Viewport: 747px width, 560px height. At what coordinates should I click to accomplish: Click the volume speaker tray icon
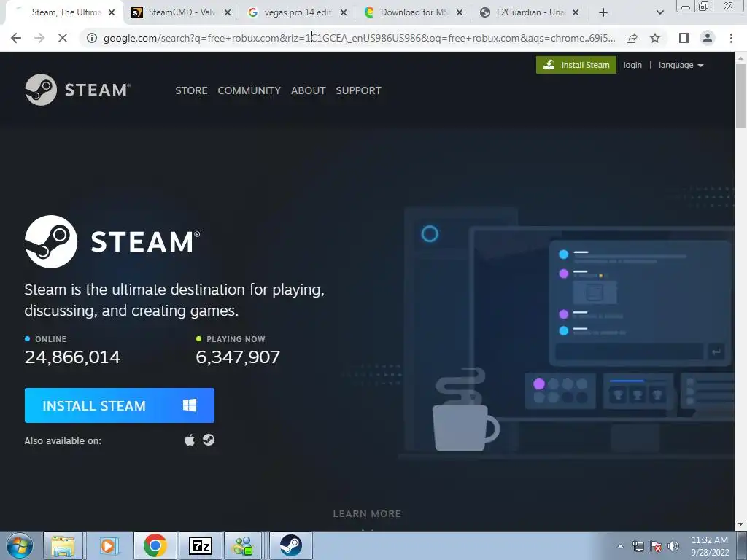pyautogui.click(x=673, y=546)
